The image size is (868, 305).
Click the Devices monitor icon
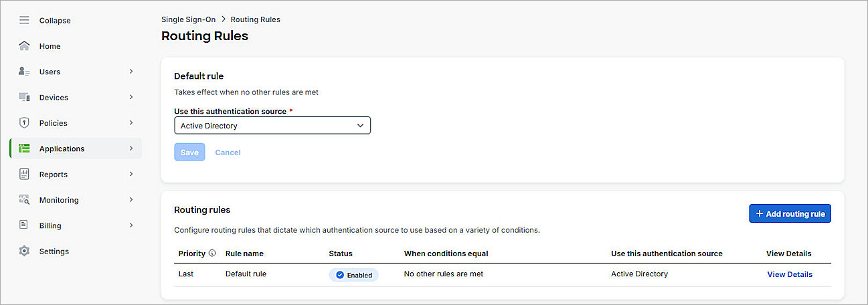coord(24,98)
